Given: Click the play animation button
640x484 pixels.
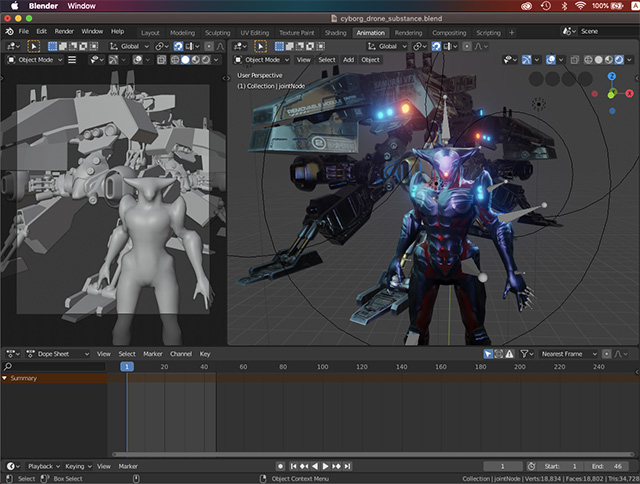Looking at the screenshot, I should (327, 466).
